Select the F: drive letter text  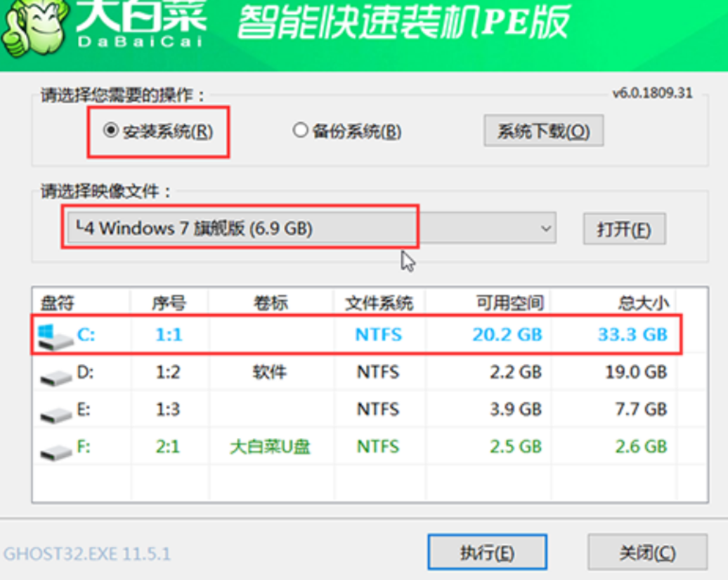84,446
